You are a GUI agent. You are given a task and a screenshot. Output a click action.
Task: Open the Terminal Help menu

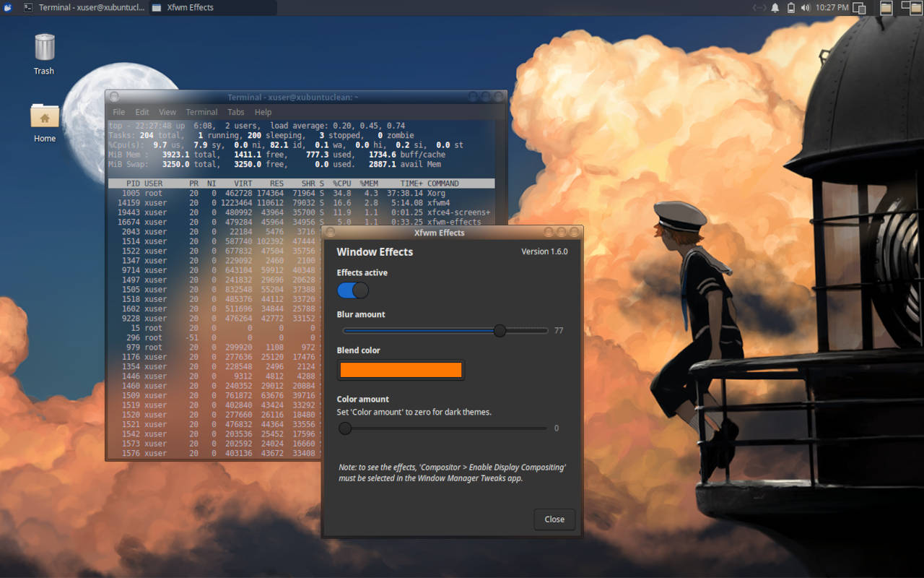(263, 112)
